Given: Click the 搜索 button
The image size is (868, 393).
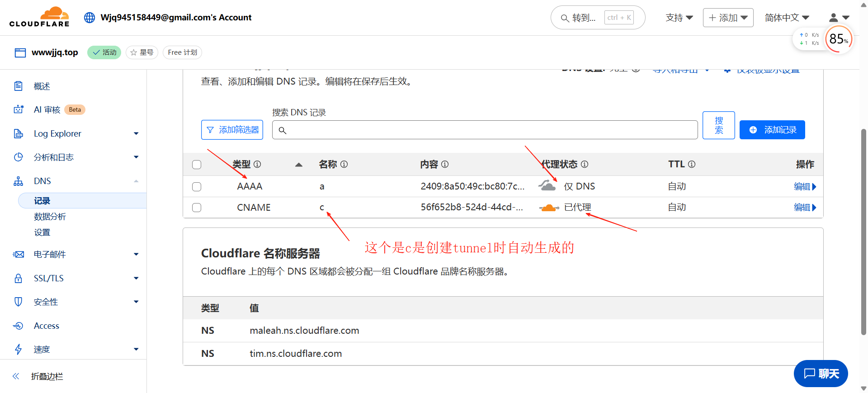Looking at the screenshot, I should (x=719, y=125).
